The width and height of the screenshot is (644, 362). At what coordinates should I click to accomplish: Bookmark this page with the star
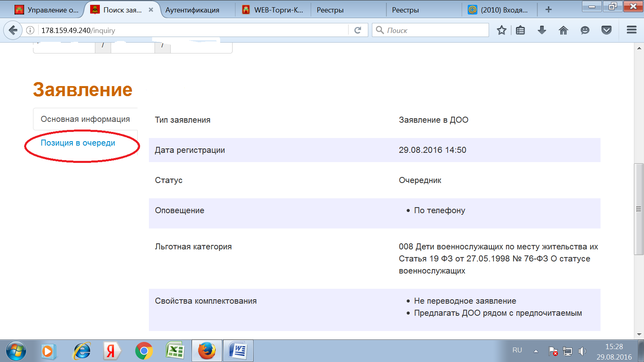pos(502,30)
